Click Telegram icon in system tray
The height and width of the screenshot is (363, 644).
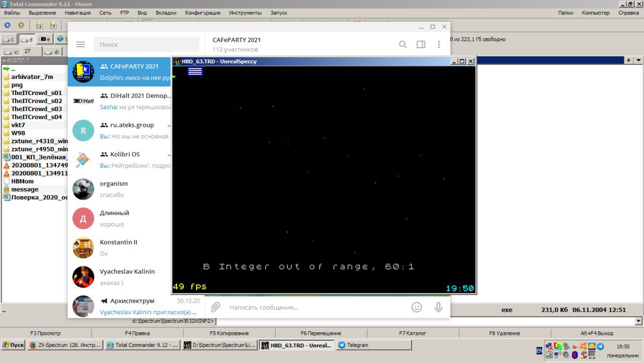click(600, 346)
